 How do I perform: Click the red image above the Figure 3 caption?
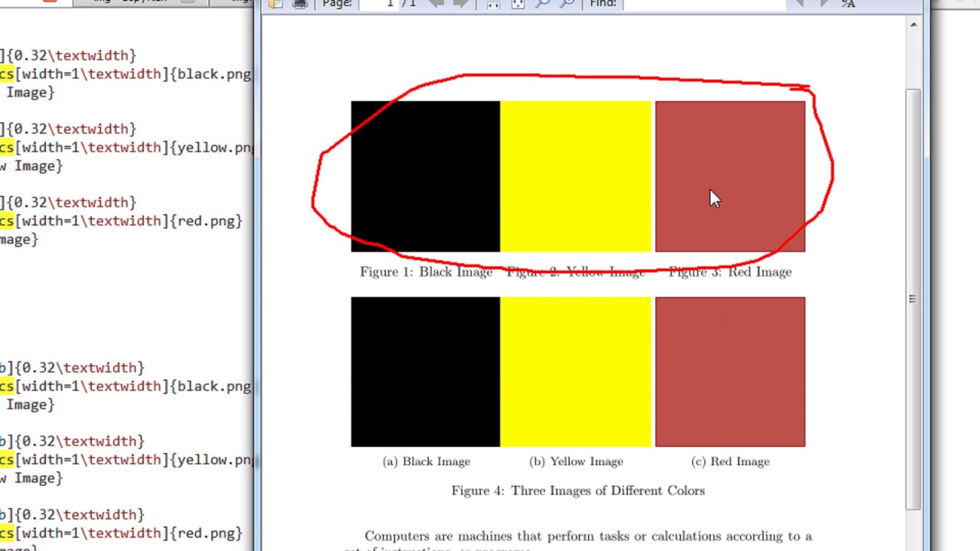[x=730, y=176]
